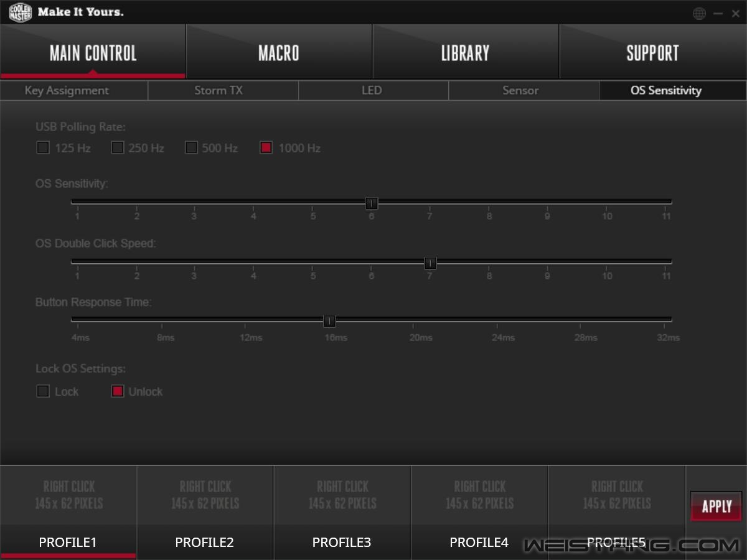Minimize the window using the dash icon

[x=718, y=13]
